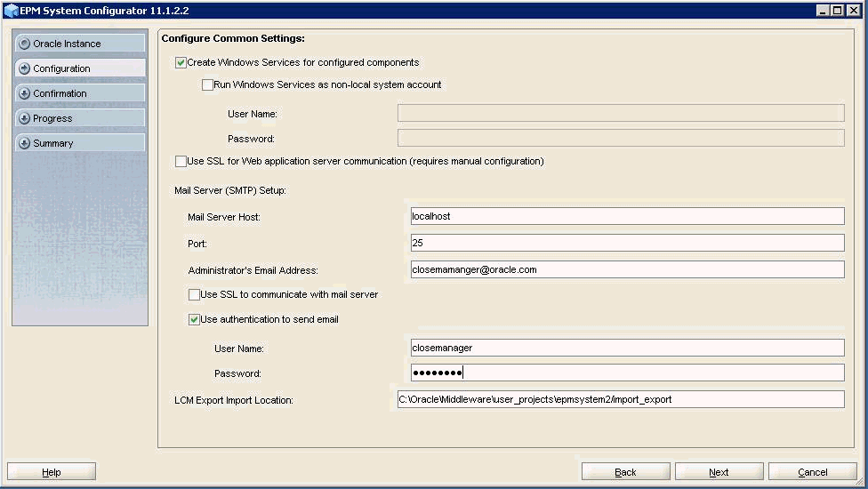The height and width of the screenshot is (489, 868).
Task: Open Help for this page
Action: (52, 472)
